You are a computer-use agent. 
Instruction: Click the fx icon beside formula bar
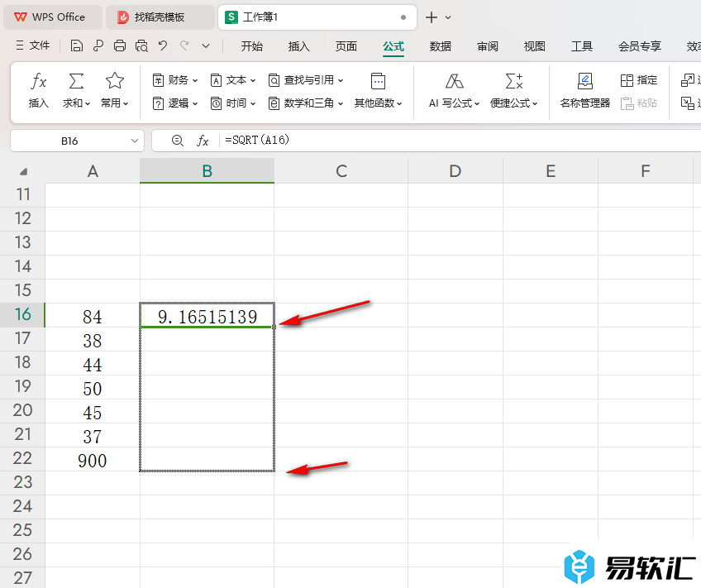pos(203,141)
